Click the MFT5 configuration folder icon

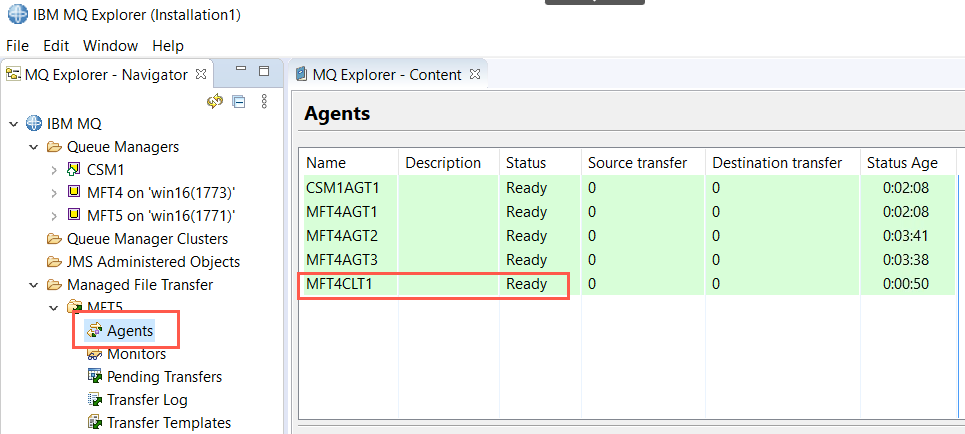click(x=75, y=307)
